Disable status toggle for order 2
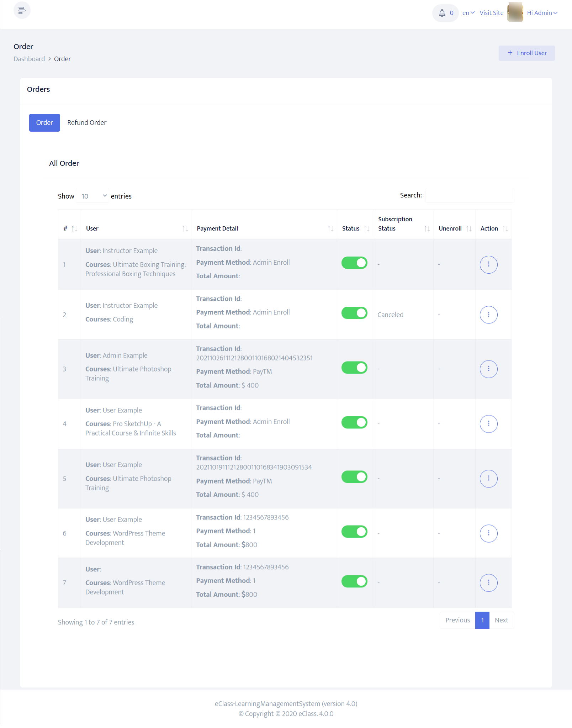Viewport: 572px width, 728px height. 354,313
